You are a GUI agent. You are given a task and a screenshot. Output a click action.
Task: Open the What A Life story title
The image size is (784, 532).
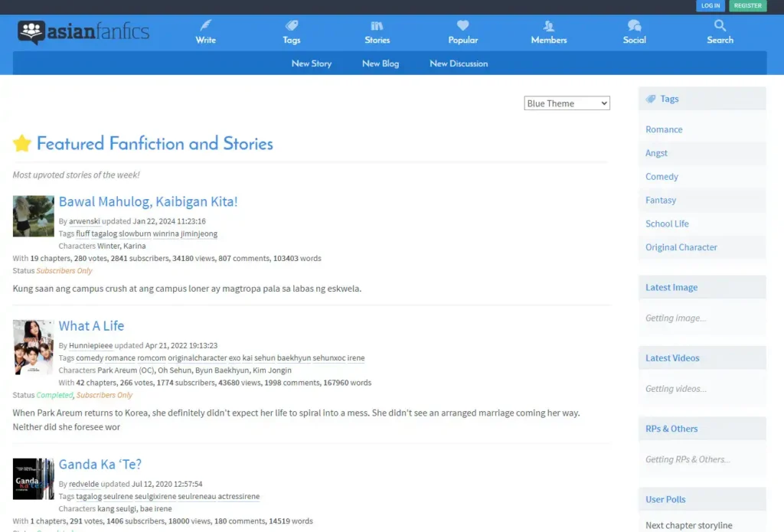91,326
